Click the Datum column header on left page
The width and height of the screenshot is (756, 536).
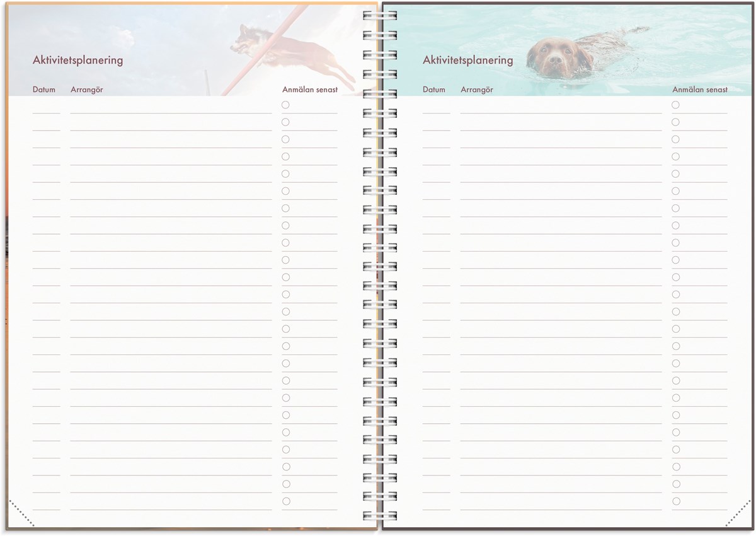pyautogui.click(x=44, y=90)
